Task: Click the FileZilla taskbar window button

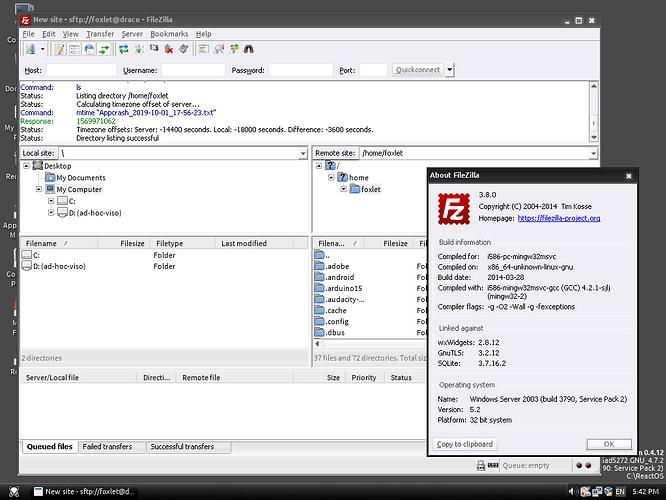Action: point(85,492)
